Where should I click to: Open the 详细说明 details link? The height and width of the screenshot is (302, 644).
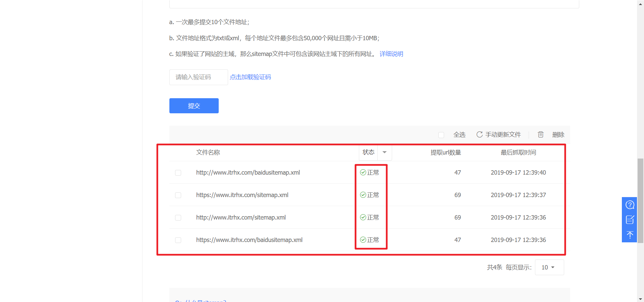pyautogui.click(x=391, y=54)
